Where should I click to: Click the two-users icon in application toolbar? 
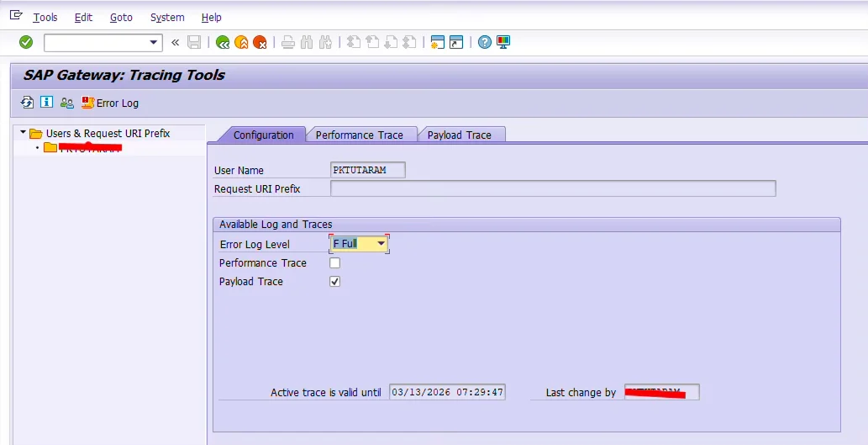pos(67,103)
